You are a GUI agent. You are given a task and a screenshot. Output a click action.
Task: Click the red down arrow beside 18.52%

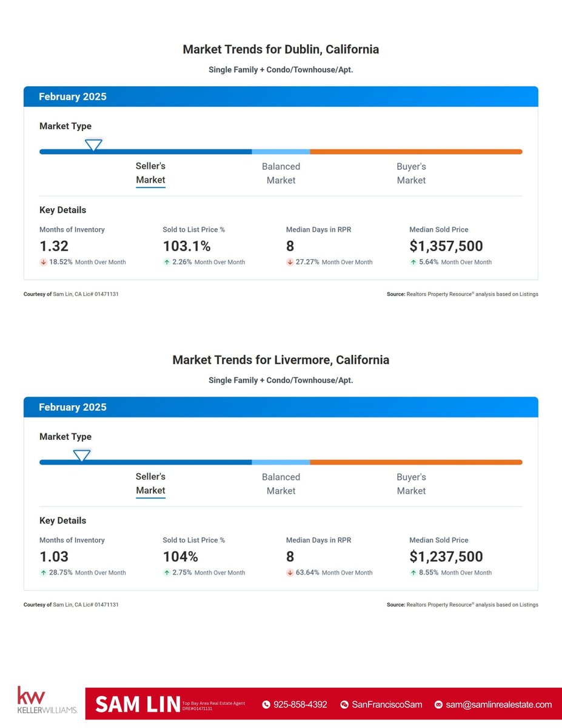point(42,262)
